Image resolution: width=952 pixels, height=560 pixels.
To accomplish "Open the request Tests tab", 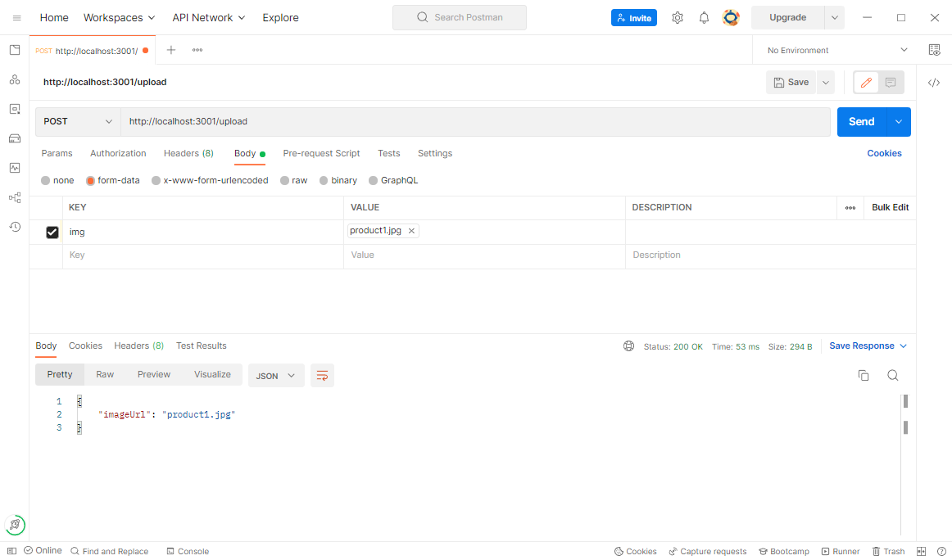I will [x=388, y=153].
